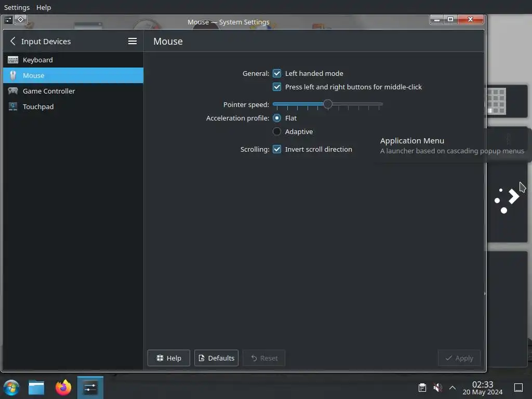532x399 pixels.
Task: Click the Defaults button
Action: tap(216, 358)
